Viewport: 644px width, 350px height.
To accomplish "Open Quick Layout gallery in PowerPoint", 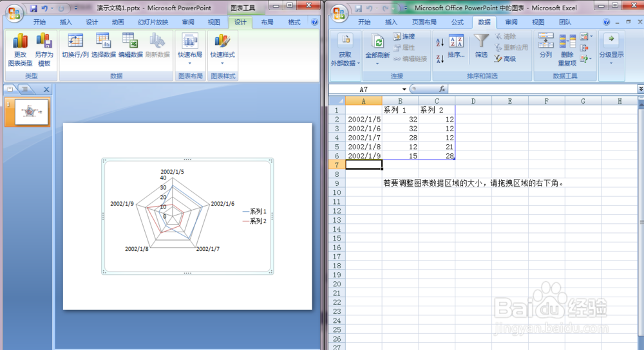I will [190, 50].
